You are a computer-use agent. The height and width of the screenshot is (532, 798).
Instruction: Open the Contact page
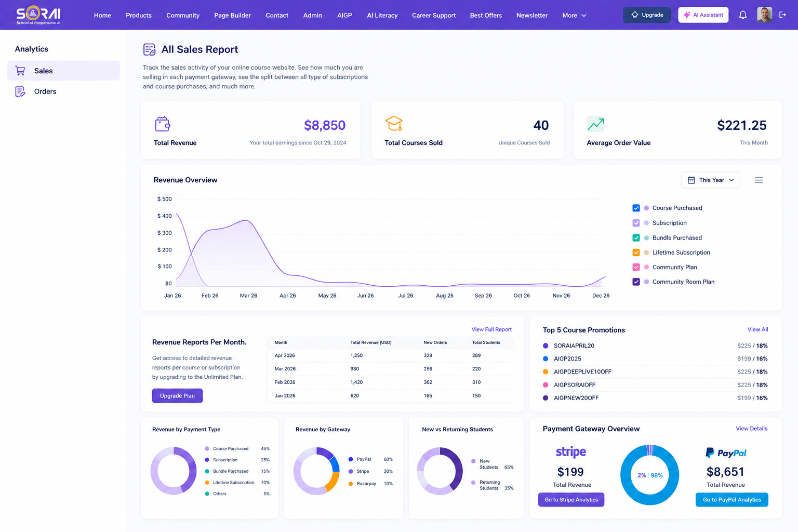[x=277, y=15]
